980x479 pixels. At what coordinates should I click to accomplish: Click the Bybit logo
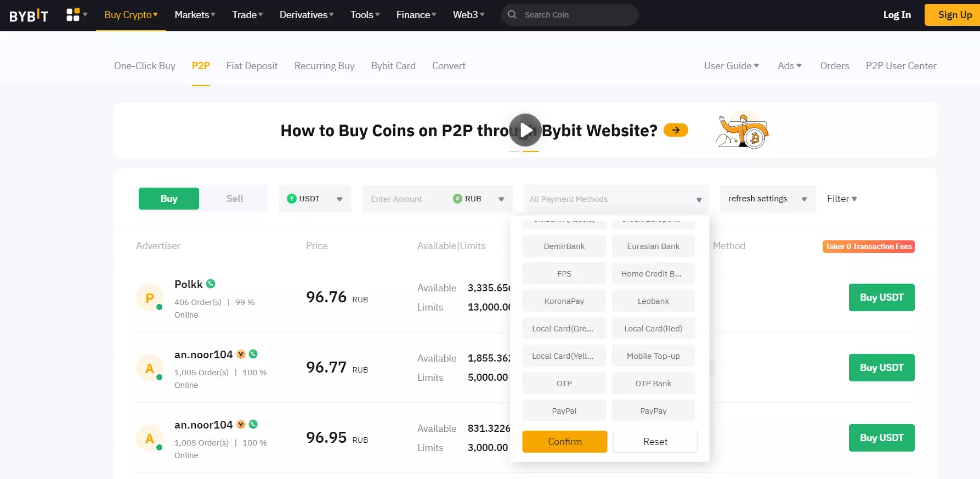click(29, 15)
